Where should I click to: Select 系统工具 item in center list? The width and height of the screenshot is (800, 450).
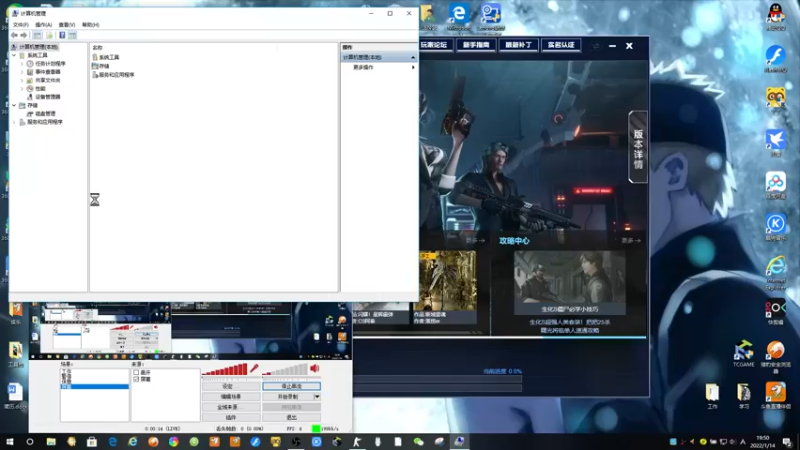point(109,58)
